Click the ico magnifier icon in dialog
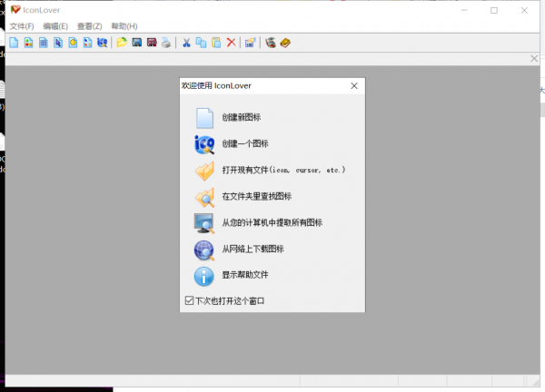Image resolution: width=545 pixels, height=392 pixels. pyautogui.click(x=204, y=144)
